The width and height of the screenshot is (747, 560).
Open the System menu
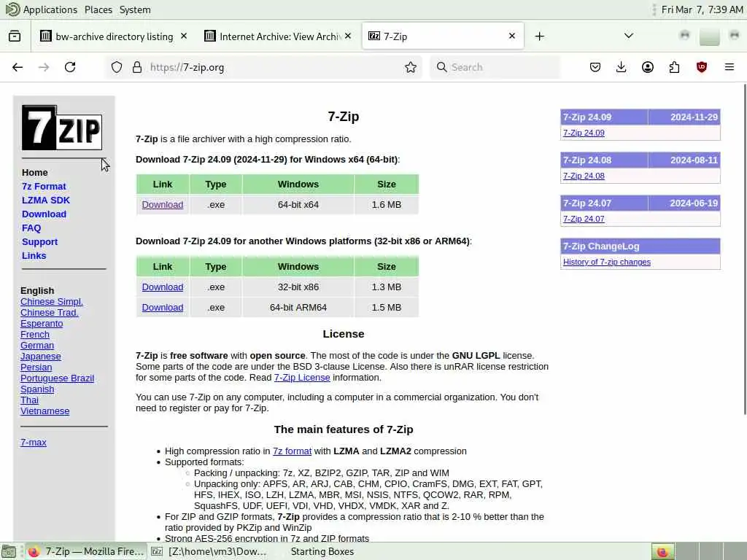(x=135, y=9)
